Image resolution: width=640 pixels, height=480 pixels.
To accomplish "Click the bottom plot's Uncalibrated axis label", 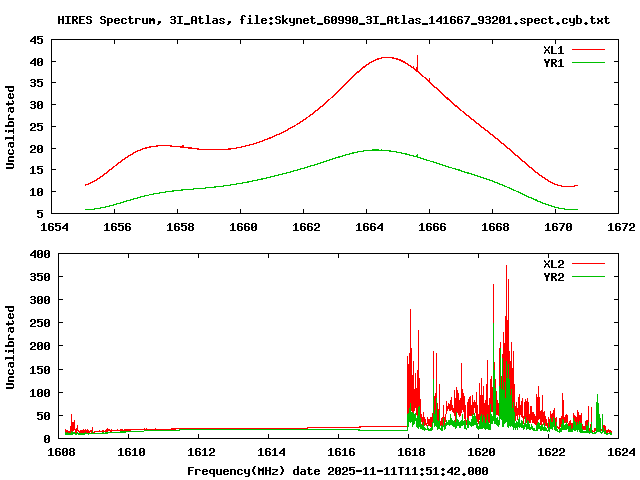I will click(x=11, y=347).
